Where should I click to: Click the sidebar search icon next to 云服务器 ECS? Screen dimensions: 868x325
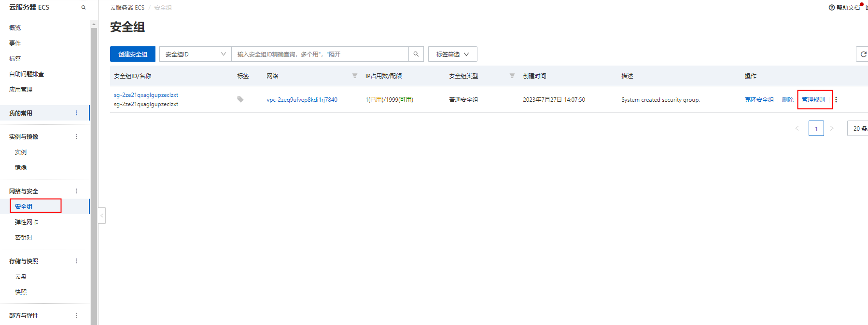84,8
